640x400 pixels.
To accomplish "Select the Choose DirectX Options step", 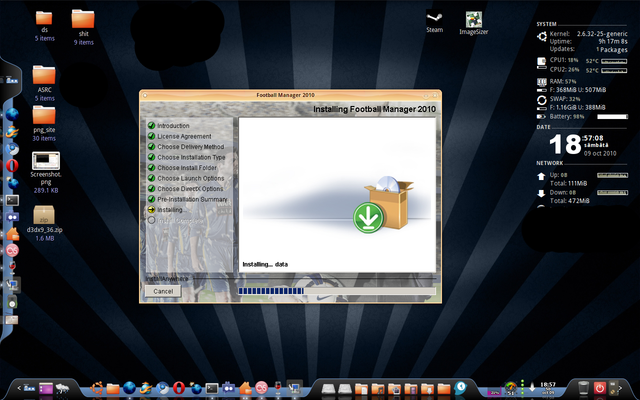I will click(190, 189).
